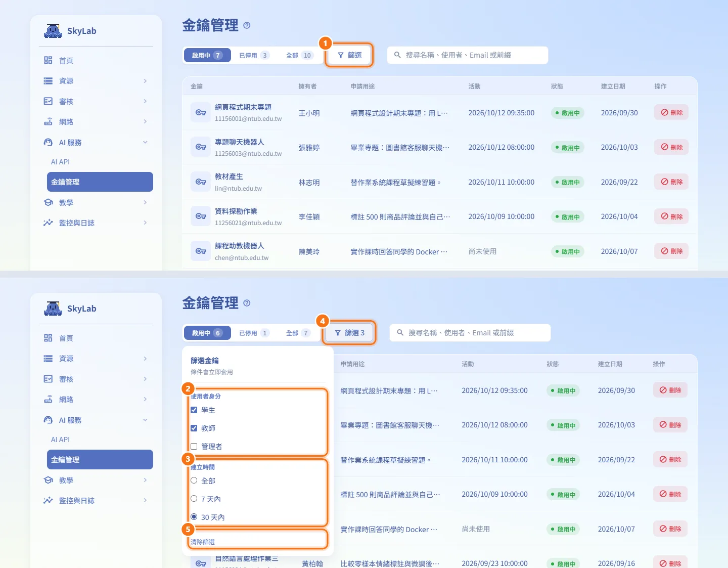Collapse AI 服務 chevron in the lower sidebar

145,420
